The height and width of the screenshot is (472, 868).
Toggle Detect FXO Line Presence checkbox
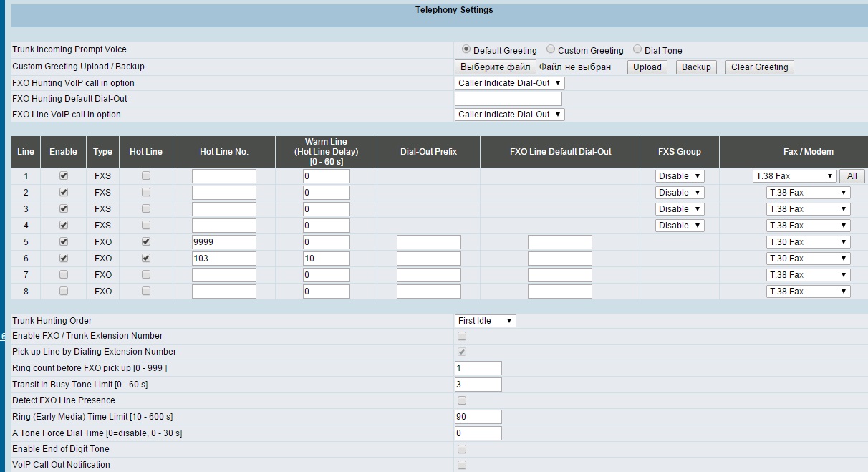point(462,400)
